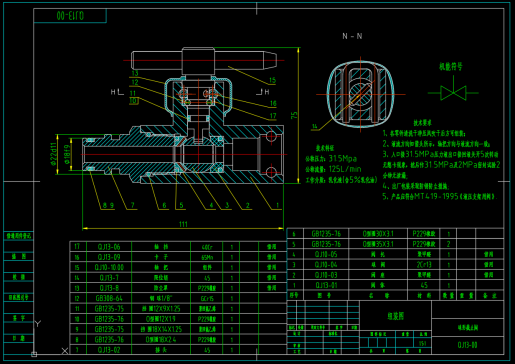This screenshot has height=364, width=515.
Task: Click GB1235-76 in parts list row 6
Action: coord(326,234)
